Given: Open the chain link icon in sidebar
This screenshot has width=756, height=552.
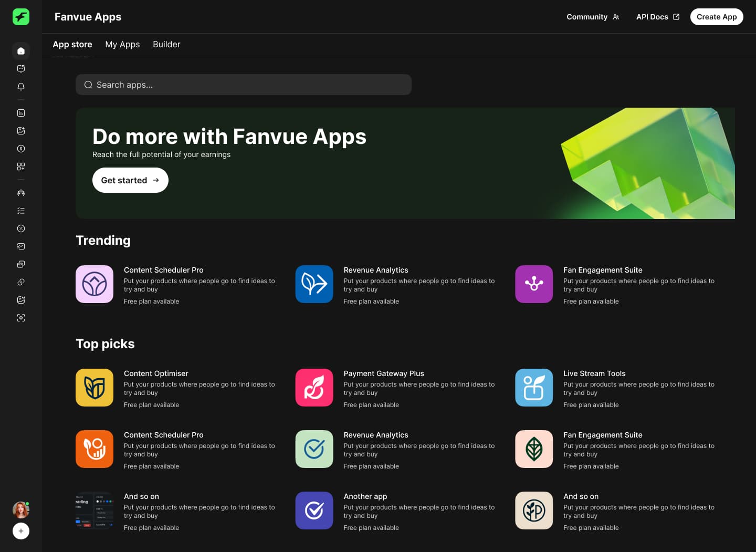Looking at the screenshot, I should [x=21, y=282].
